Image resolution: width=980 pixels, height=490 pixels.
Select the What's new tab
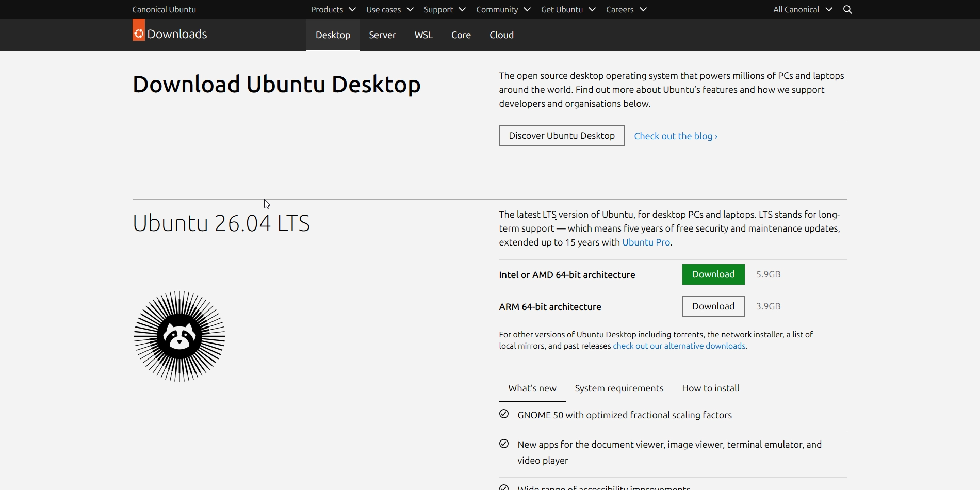532,388
